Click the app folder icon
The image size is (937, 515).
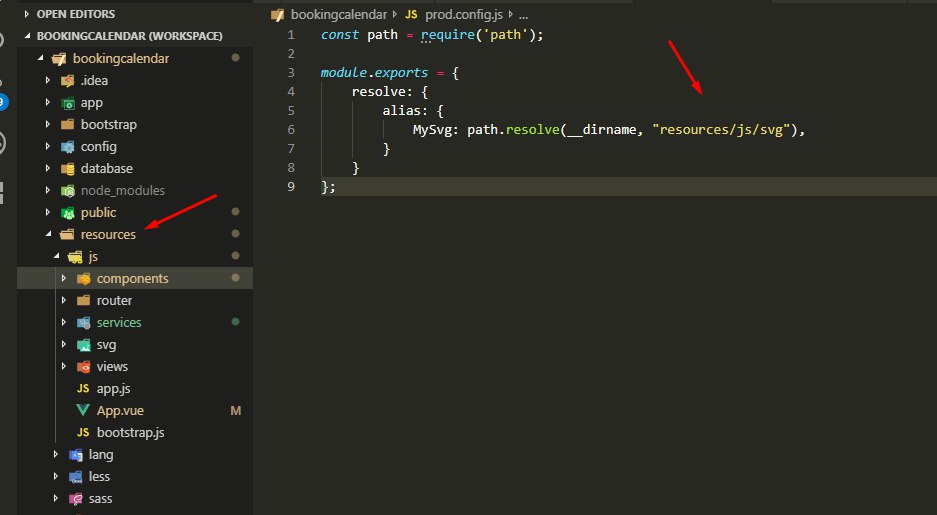[x=68, y=103]
